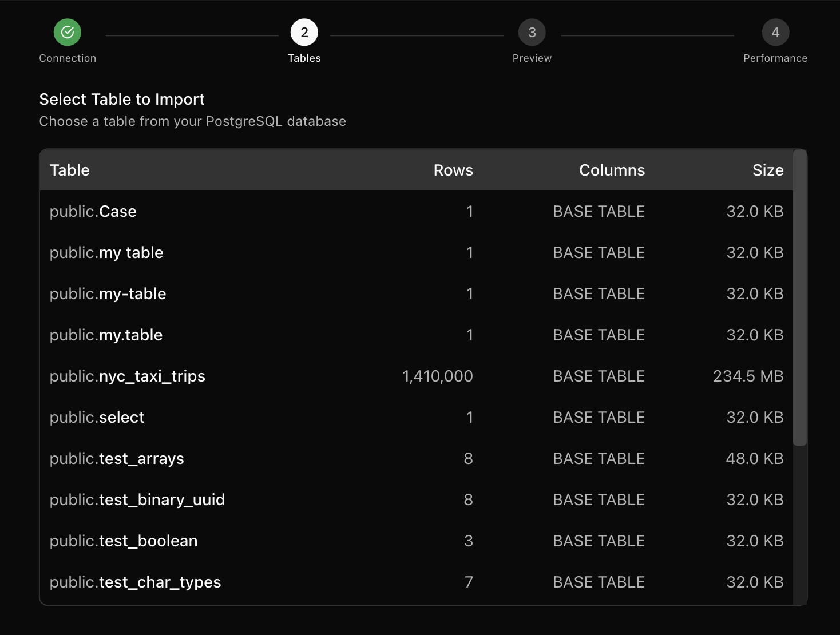The height and width of the screenshot is (635, 840).
Task: Select the public.nyc_taxi_trips table
Action: point(128,376)
